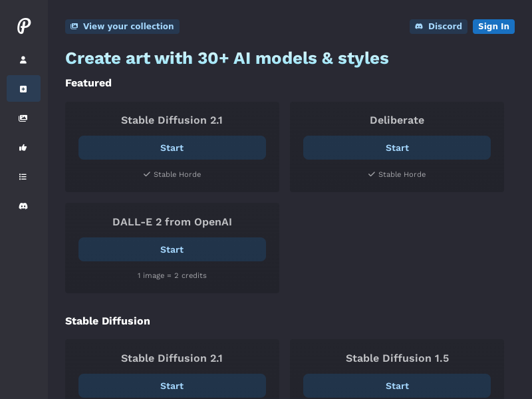Image resolution: width=532 pixels, height=399 pixels.
Task: Start DALL-E 2 from OpenAI
Action: (172, 249)
